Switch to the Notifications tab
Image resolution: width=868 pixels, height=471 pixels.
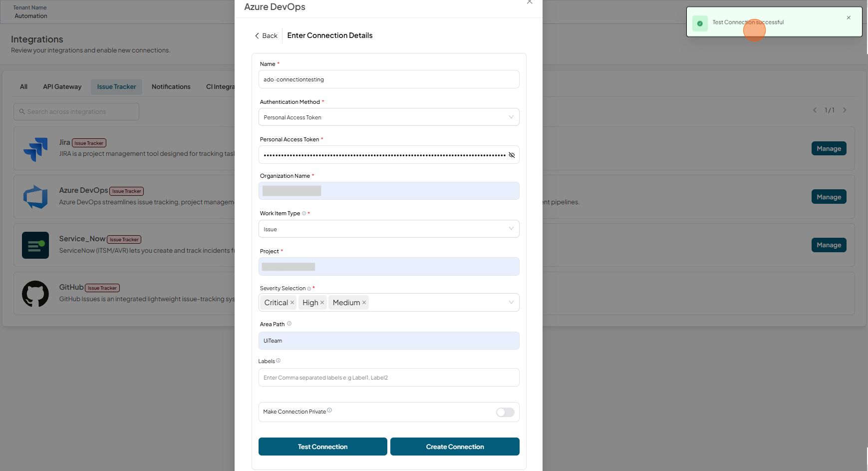point(171,87)
